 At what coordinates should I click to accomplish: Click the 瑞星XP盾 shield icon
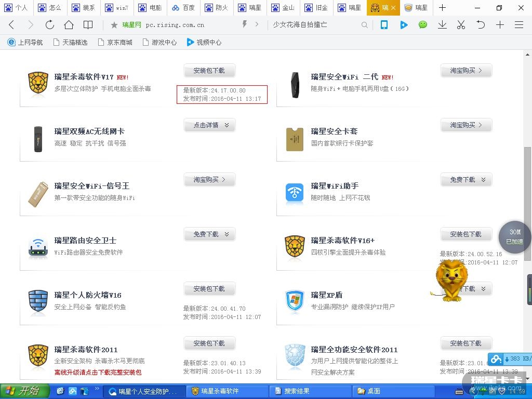tap(295, 301)
